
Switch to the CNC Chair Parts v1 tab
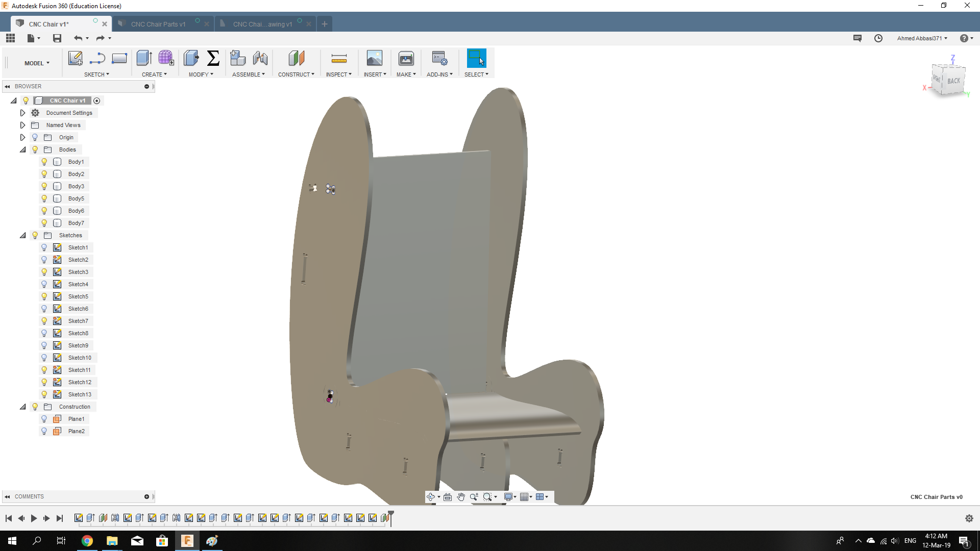click(x=158, y=24)
